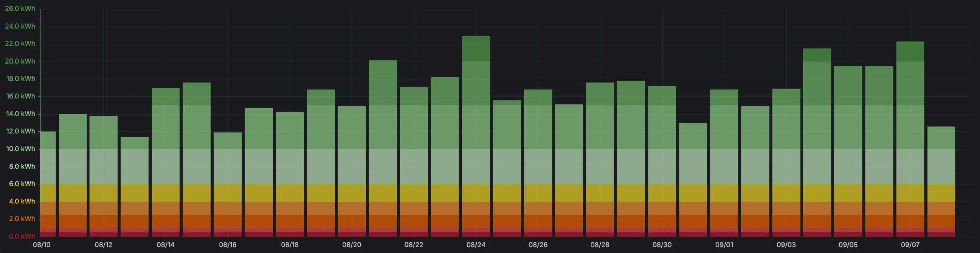This screenshot has height=253, width=980.
Task: Click the bar above the 08/22 label
Action: click(414, 162)
